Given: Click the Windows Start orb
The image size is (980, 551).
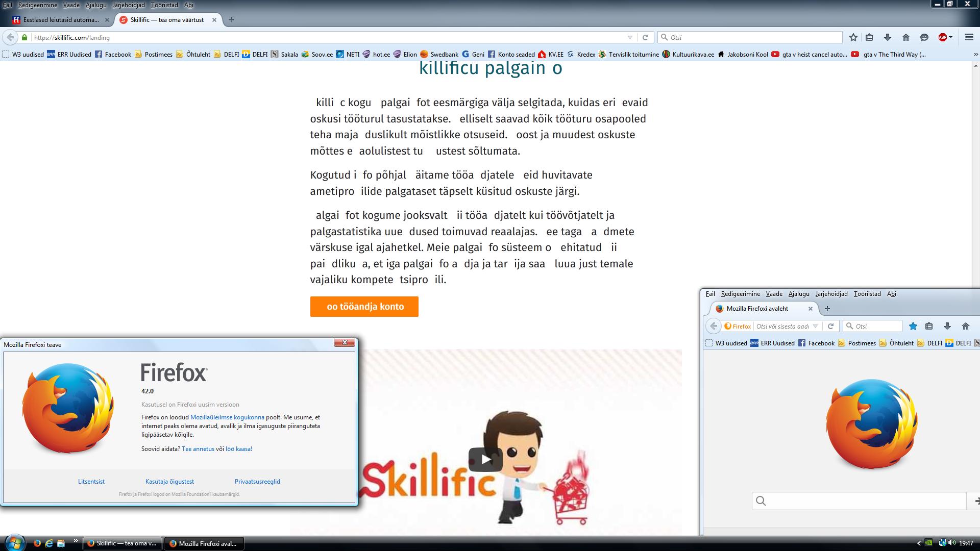Looking at the screenshot, I should (14, 543).
